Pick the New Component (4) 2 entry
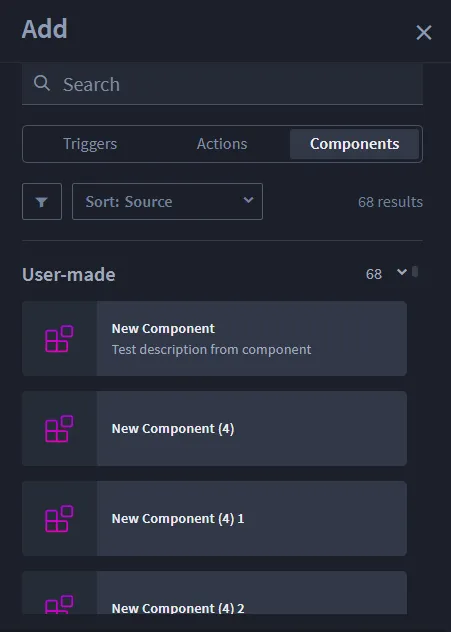Screen dimensions: 451x632 tap(214, 593)
